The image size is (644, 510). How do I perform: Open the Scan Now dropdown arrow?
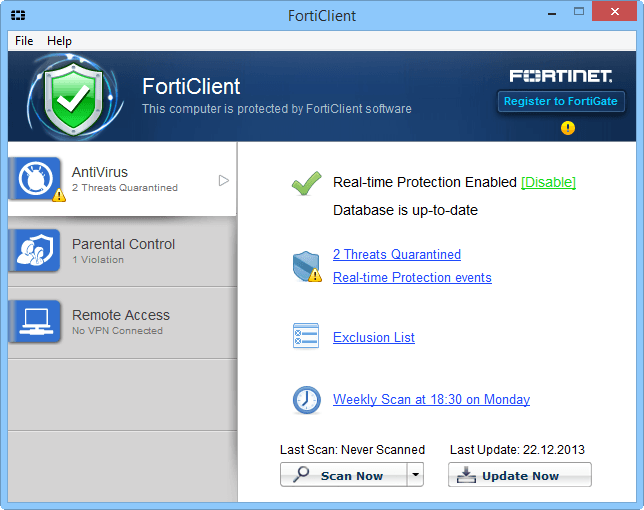[415, 475]
